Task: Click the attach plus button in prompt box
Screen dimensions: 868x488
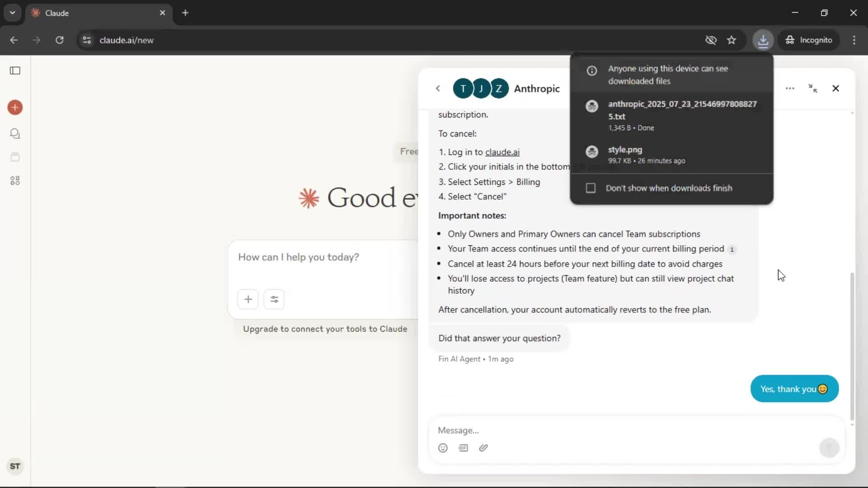Action: (x=248, y=299)
